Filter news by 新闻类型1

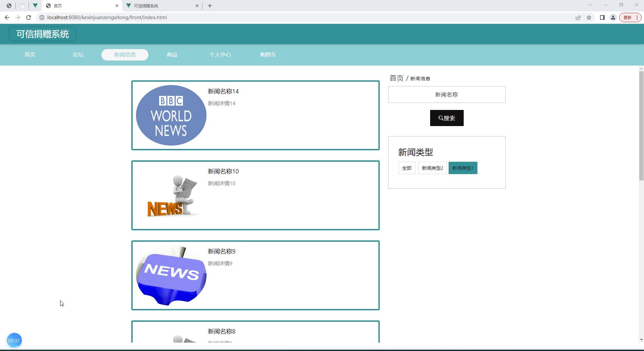(x=463, y=168)
